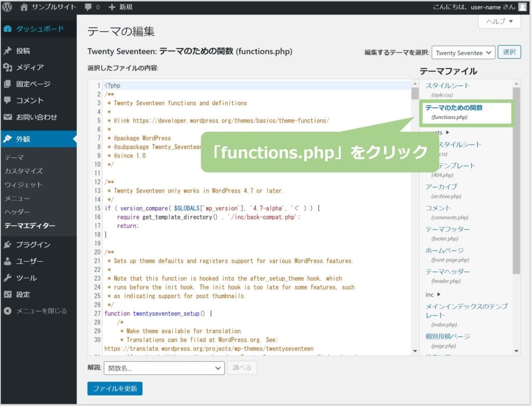Open the メディア library icon
Screen dimensions: 532x406
(x=7, y=67)
